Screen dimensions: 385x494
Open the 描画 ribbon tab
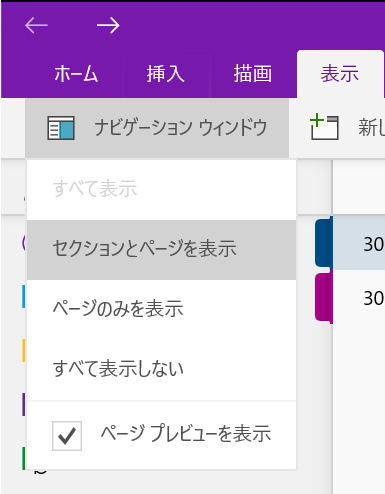(x=253, y=74)
